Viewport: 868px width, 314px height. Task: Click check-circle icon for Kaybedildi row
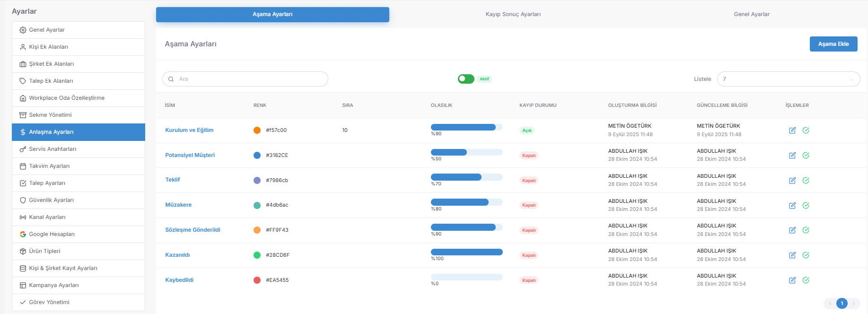tap(806, 280)
